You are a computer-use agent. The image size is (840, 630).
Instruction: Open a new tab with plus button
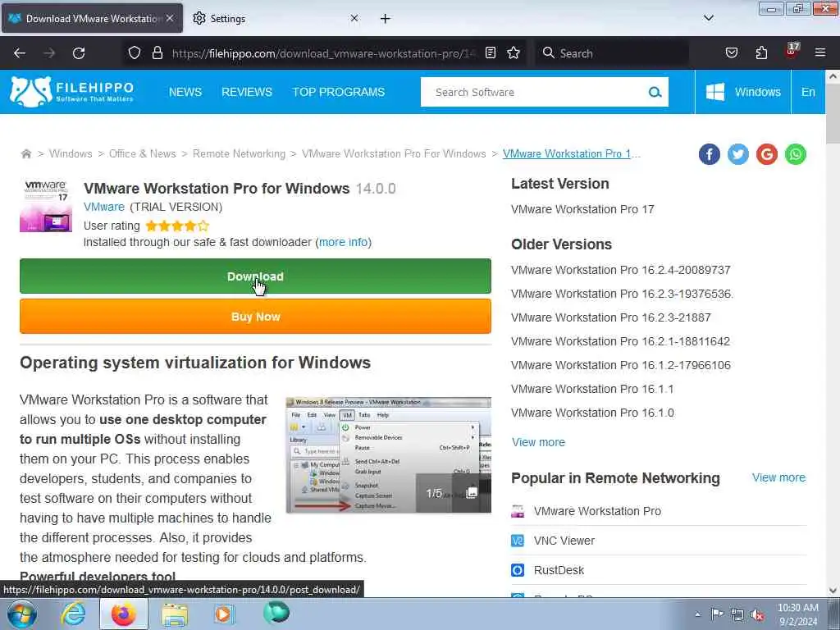pyautogui.click(x=385, y=19)
